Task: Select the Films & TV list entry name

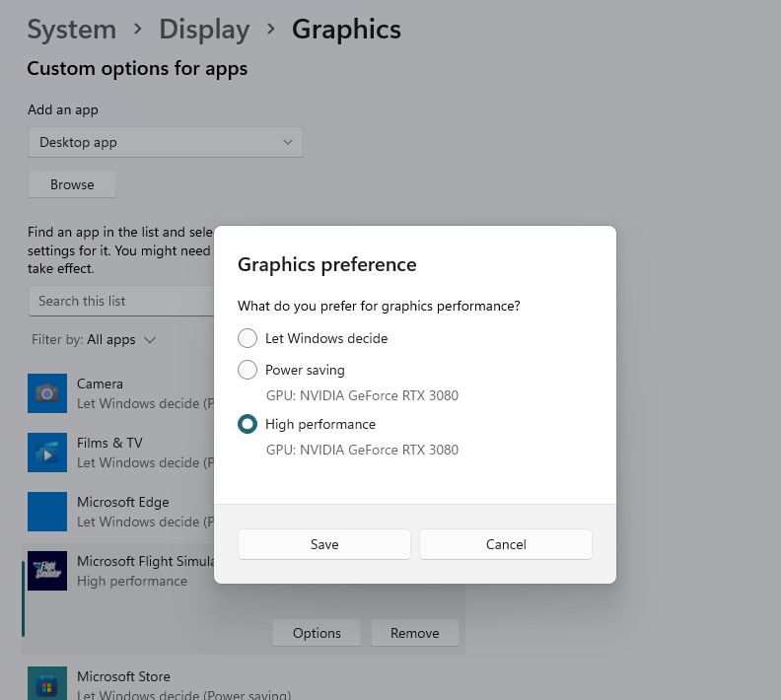Action: [x=109, y=443]
